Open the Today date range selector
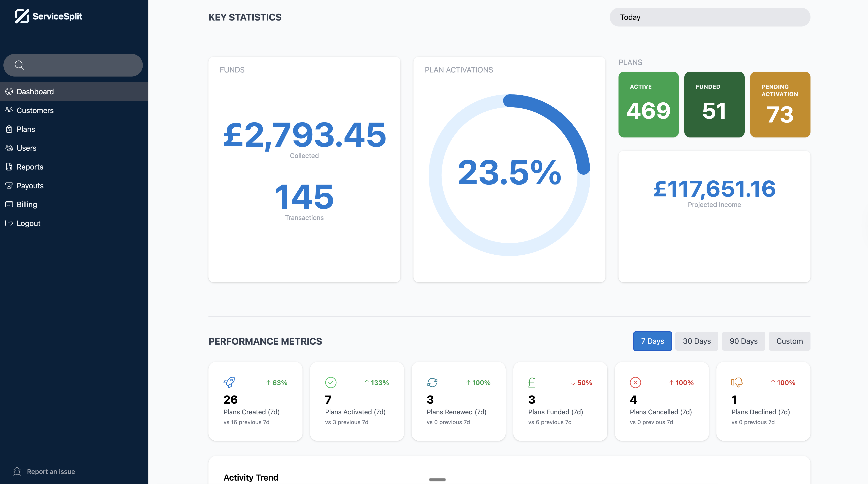Viewport: 868px width, 484px height. [709, 17]
